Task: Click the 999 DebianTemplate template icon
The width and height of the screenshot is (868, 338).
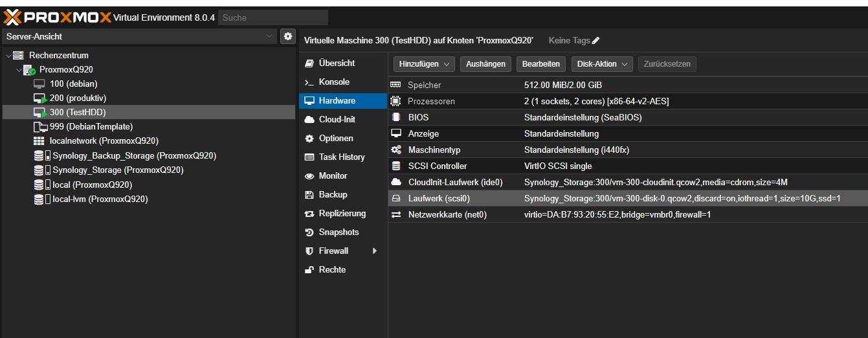Action: pyautogui.click(x=40, y=127)
